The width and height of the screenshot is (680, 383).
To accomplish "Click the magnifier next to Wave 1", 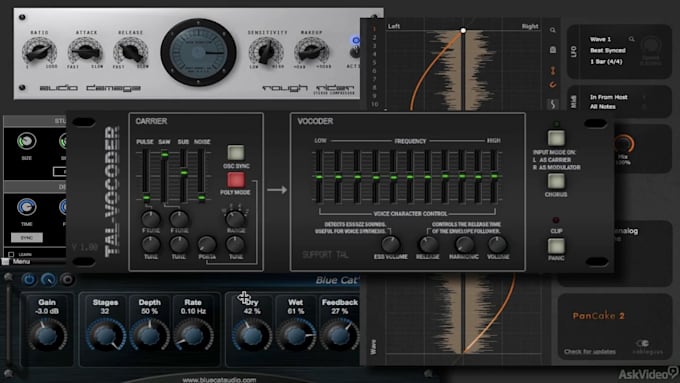I will tap(631, 39).
